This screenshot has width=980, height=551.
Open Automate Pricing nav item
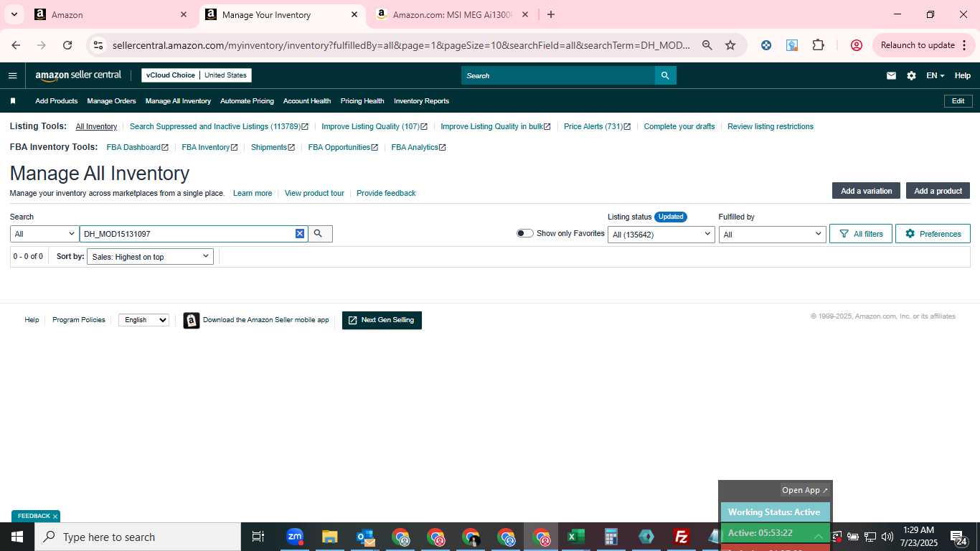(x=247, y=101)
